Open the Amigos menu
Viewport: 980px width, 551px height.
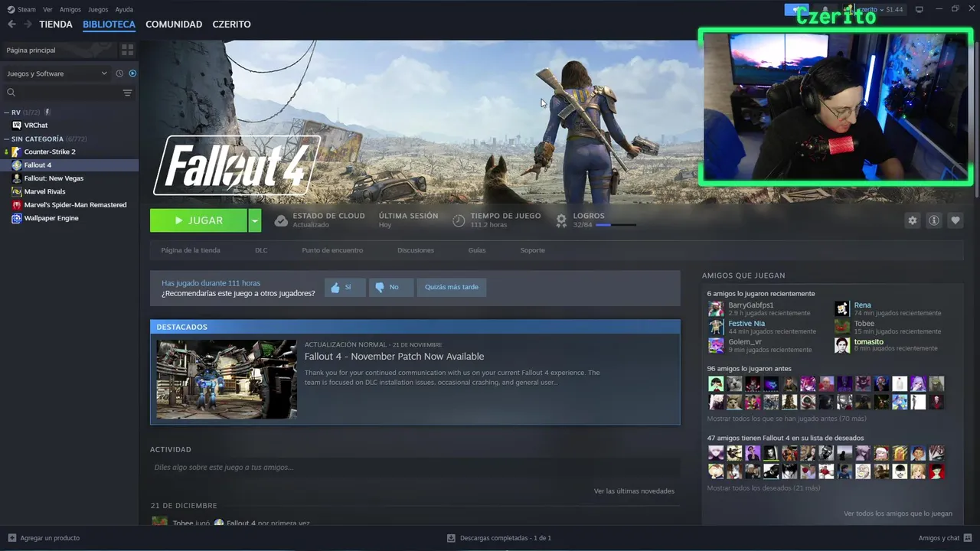pyautogui.click(x=70, y=9)
